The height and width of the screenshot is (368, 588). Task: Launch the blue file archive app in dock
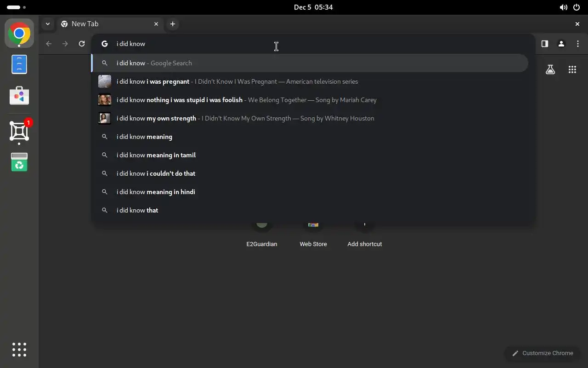click(19, 64)
